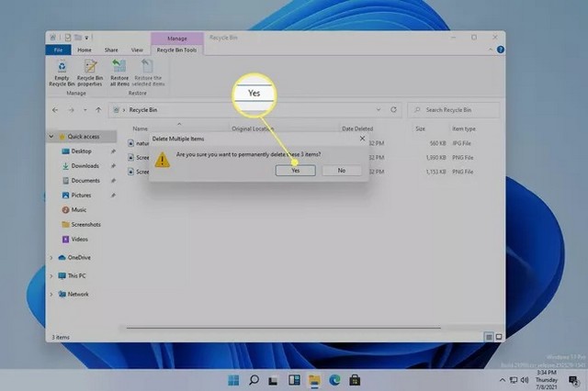The image size is (588, 391).
Task: Confirm deletion by clicking Yes
Action: click(295, 171)
